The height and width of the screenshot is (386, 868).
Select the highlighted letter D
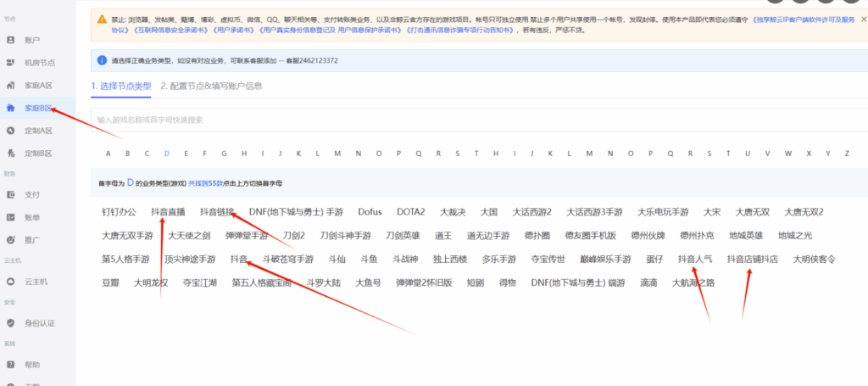167,154
